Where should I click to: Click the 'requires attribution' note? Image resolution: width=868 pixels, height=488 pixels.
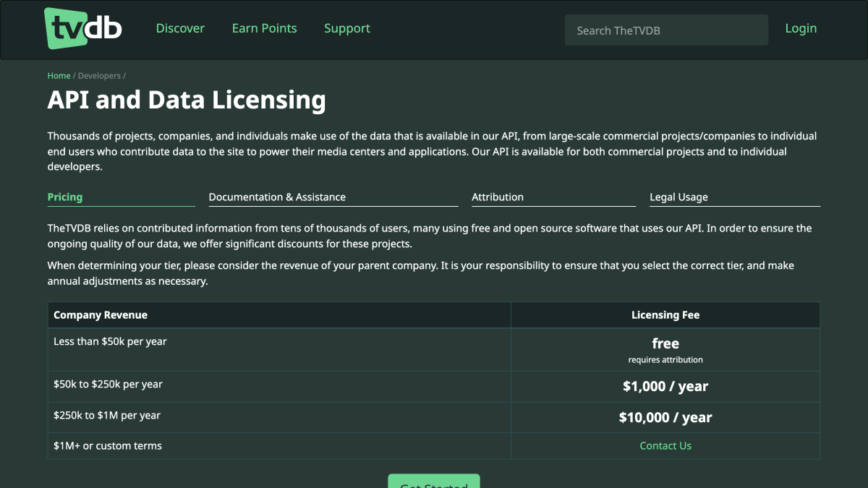665,359
